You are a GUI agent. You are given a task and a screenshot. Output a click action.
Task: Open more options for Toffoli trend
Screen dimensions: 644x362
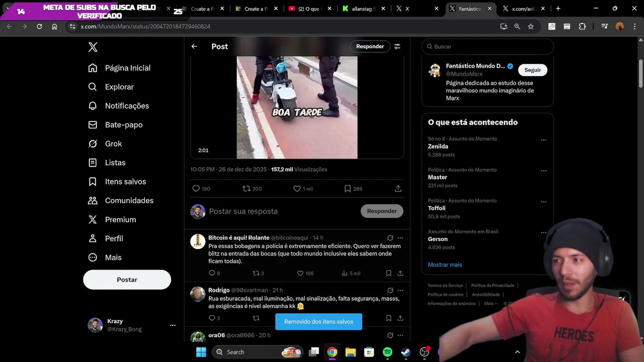pos(543,202)
